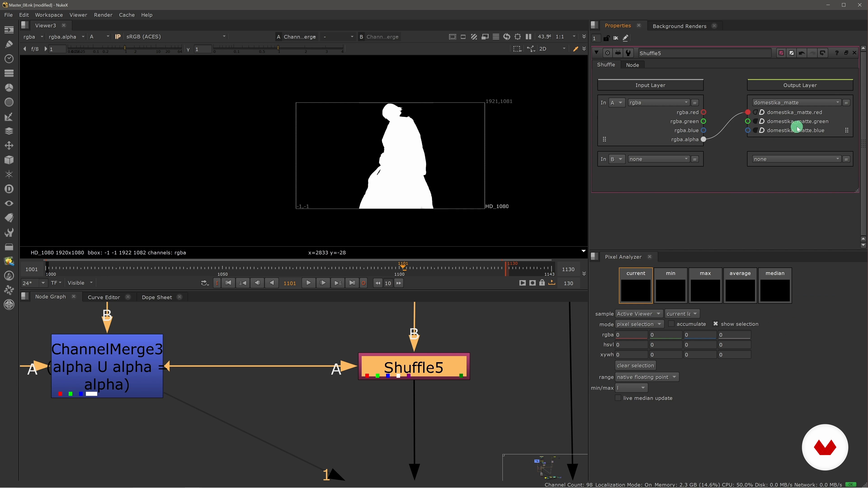Click the clear selection button
This screenshot has width=868, height=488.
click(635, 366)
